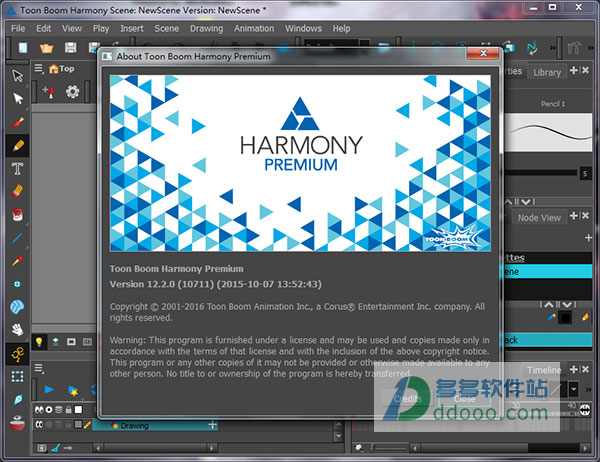Open the Scene menu
600x462 pixels.
[x=166, y=29]
